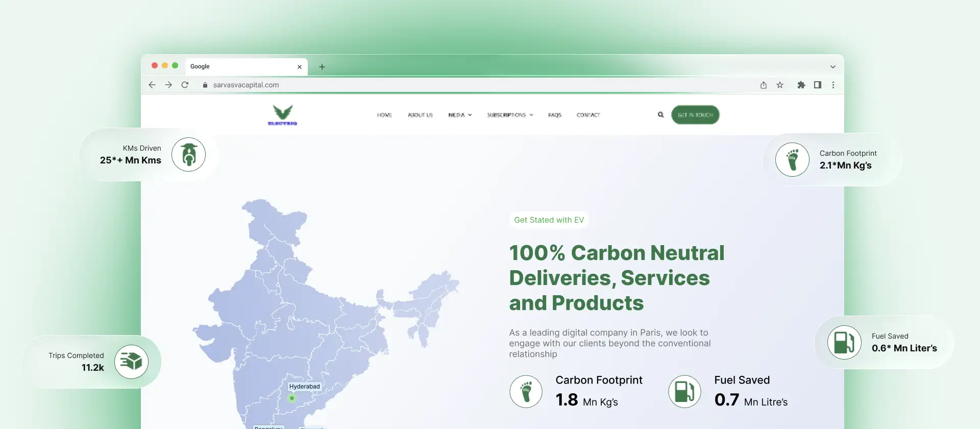Screen dimensions: 980x429
Task: Click the green Hyderabad marker dot
Action: [292, 398]
